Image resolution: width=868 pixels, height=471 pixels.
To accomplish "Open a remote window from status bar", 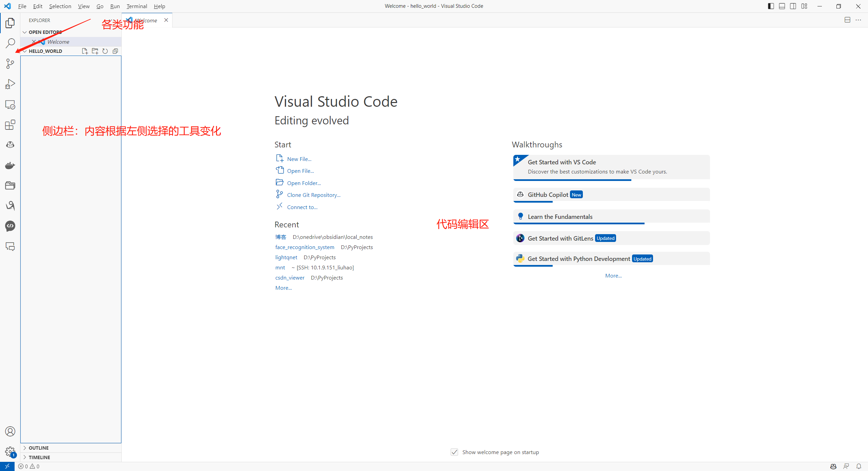I will [7, 466].
